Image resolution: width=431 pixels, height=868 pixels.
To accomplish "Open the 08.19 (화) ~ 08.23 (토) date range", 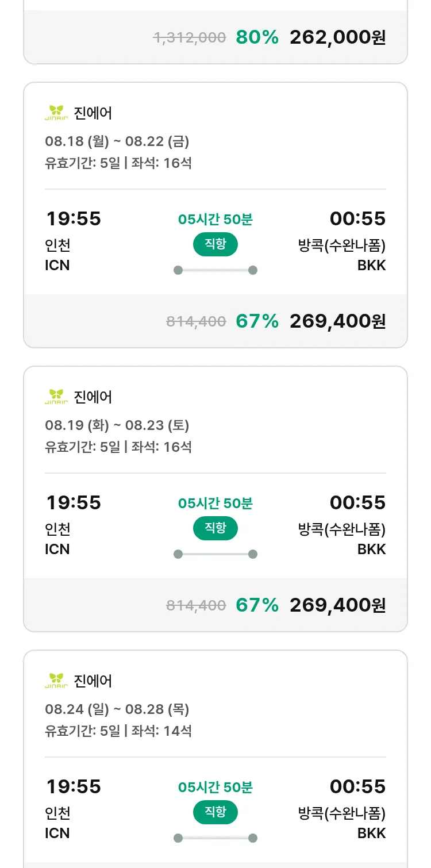I will tap(117, 425).
